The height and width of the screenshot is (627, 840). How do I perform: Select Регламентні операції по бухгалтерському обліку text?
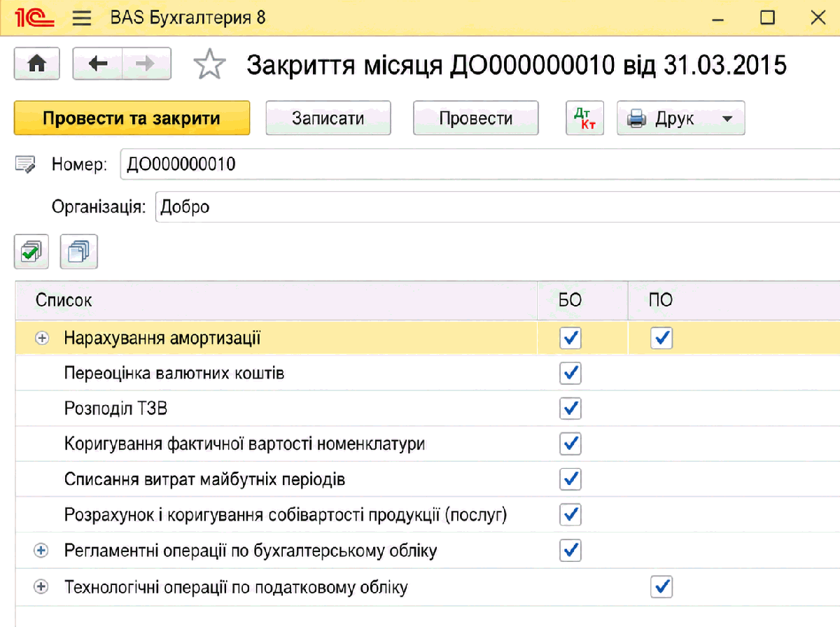251,551
